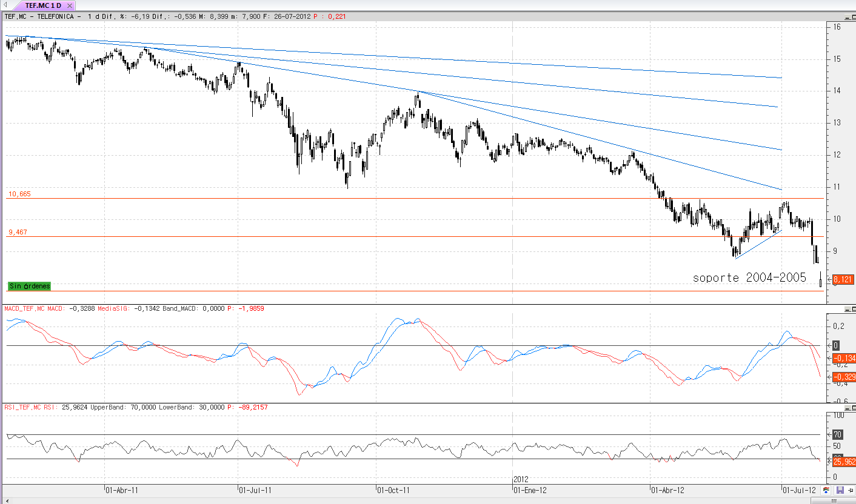The image size is (856, 504).
Task: Click the purple floppy disk save icon
Action: point(840,489)
